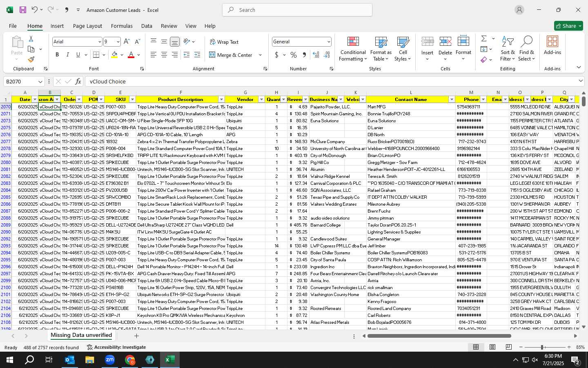The image size is (588, 368).
Task: Click the Share button
Action: click(x=568, y=26)
